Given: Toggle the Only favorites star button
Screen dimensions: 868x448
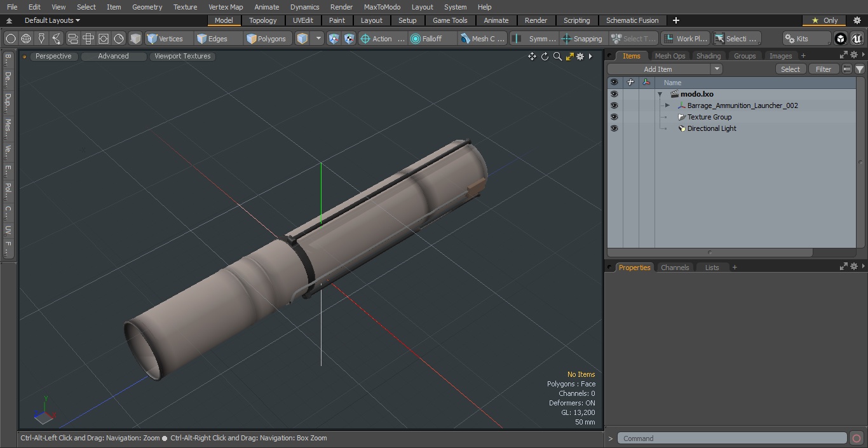Looking at the screenshot, I should pyautogui.click(x=824, y=20).
